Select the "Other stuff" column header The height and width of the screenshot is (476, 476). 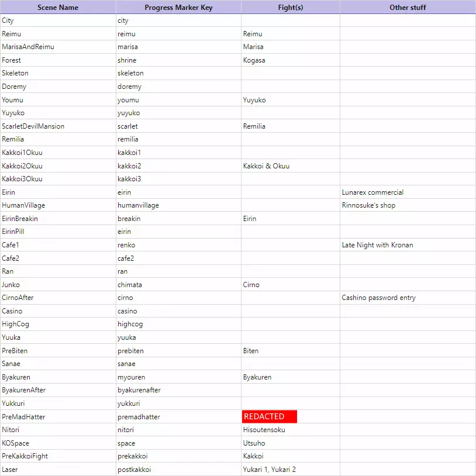tap(408, 8)
